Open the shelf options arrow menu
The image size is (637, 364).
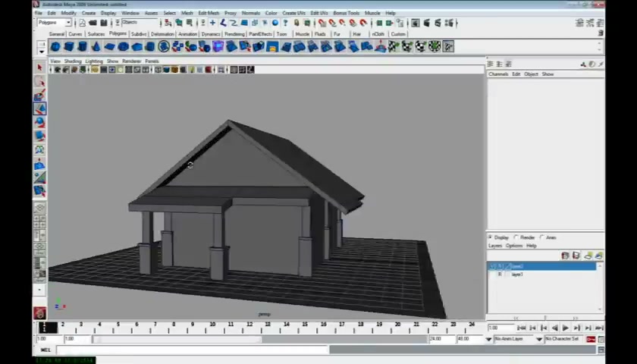tap(42, 52)
